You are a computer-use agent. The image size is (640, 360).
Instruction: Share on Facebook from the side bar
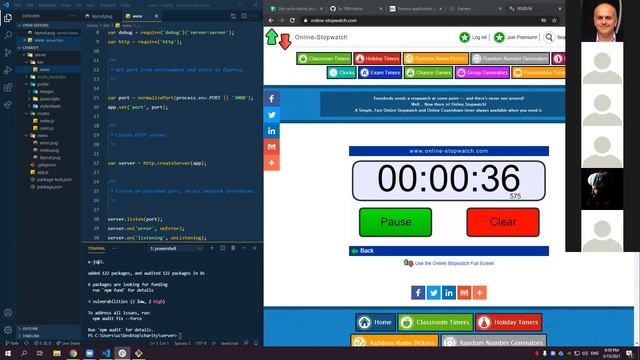(272, 99)
